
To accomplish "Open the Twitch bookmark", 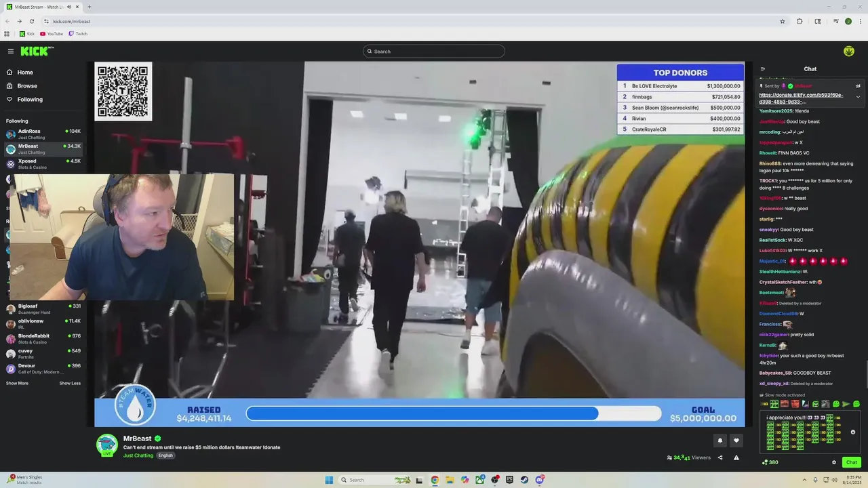I will pos(78,34).
